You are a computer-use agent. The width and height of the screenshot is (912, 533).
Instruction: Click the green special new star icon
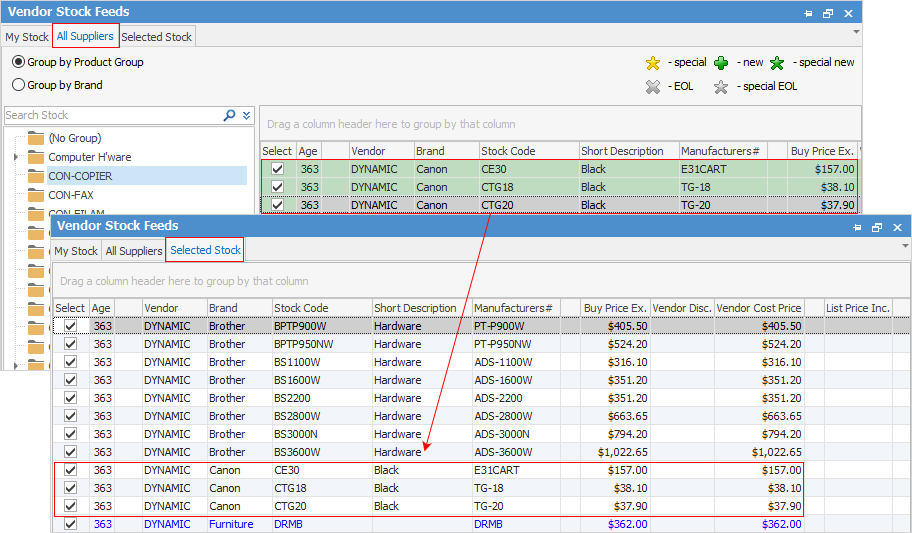coord(777,63)
